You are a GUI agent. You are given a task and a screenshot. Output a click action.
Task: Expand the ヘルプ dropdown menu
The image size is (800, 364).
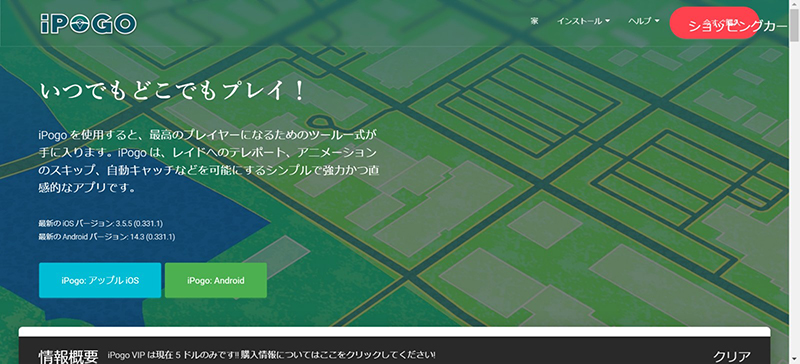(x=644, y=21)
